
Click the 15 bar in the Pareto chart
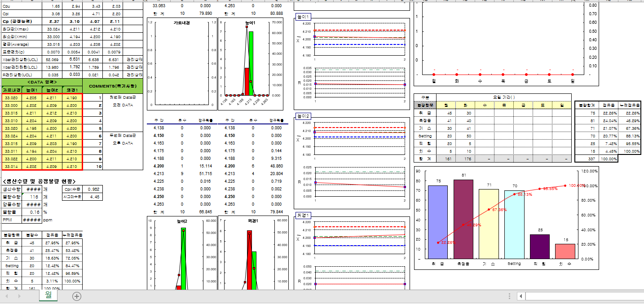click(x=565, y=251)
